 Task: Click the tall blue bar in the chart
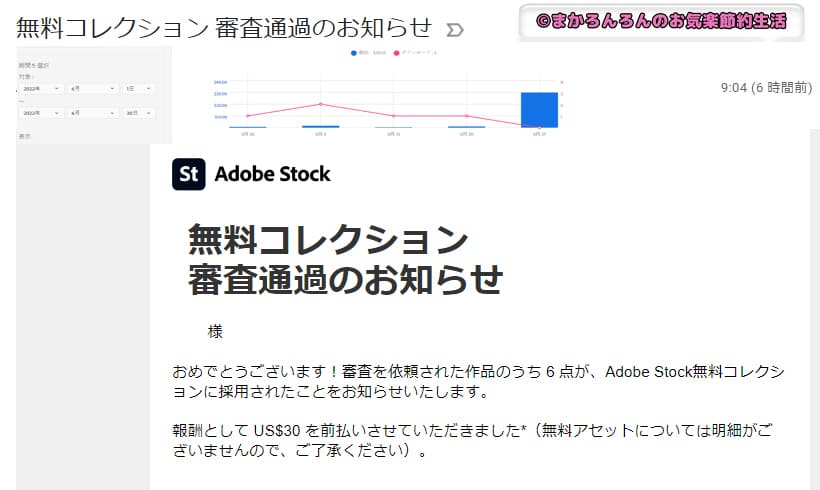[539, 110]
